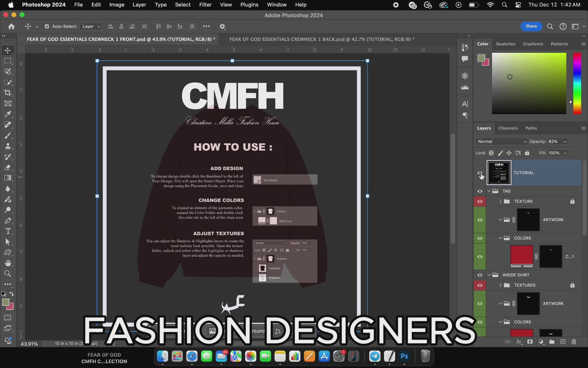Align left edges in options bar
The height and width of the screenshot is (368, 588).
point(111,27)
